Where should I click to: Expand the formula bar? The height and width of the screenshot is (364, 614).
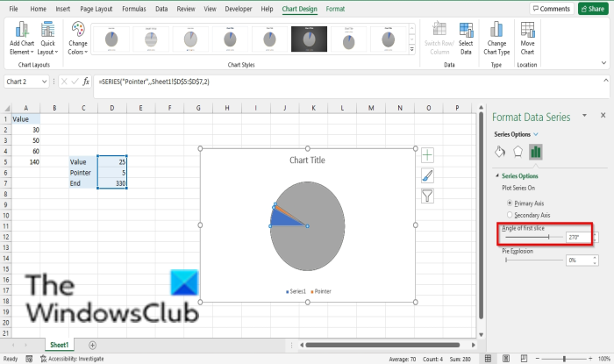(x=606, y=80)
